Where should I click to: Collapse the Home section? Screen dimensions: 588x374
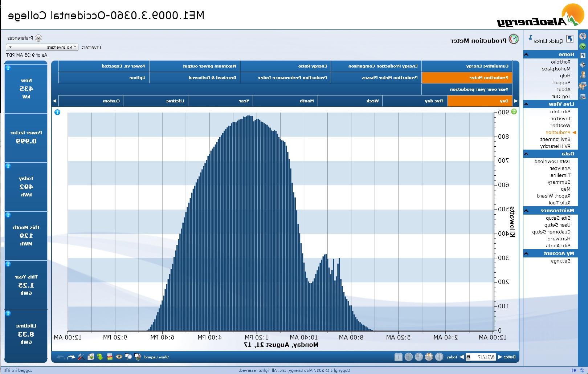pyautogui.click(x=526, y=54)
